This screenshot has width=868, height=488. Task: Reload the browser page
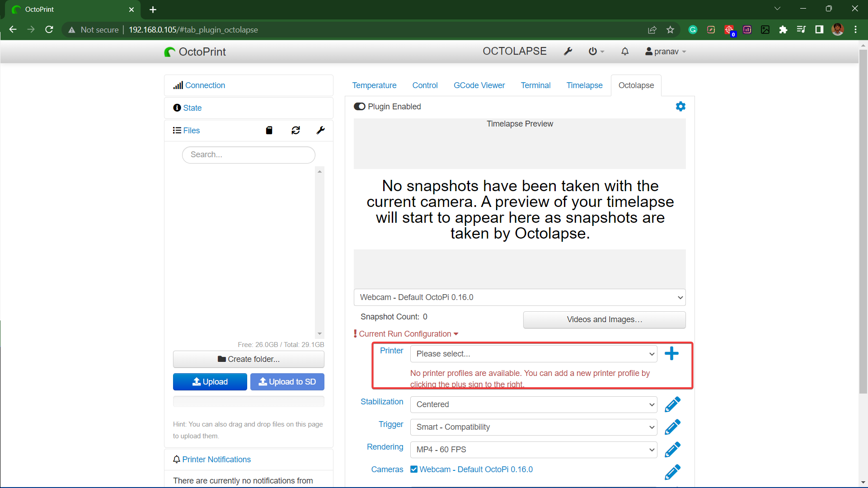tap(49, 29)
